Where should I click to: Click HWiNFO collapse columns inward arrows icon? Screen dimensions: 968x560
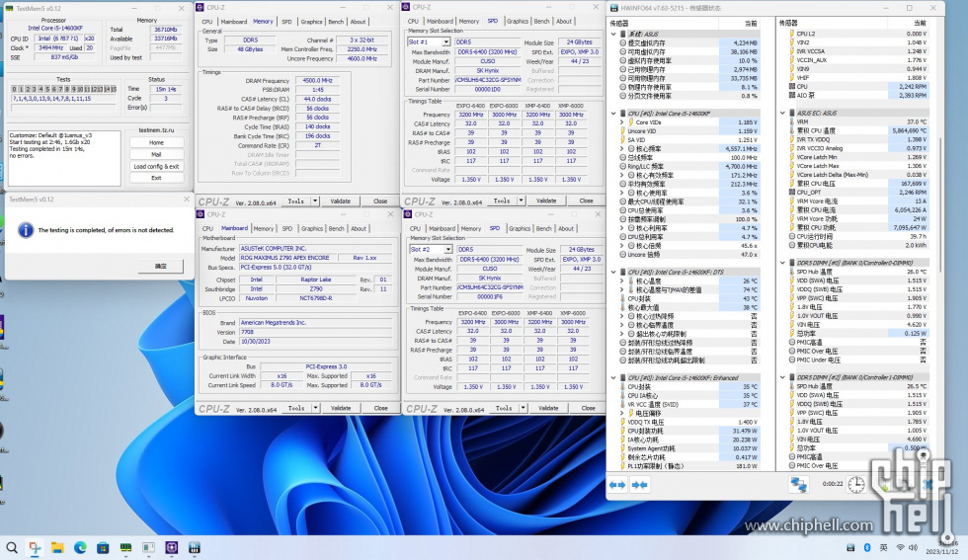pyautogui.click(x=640, y=485)
